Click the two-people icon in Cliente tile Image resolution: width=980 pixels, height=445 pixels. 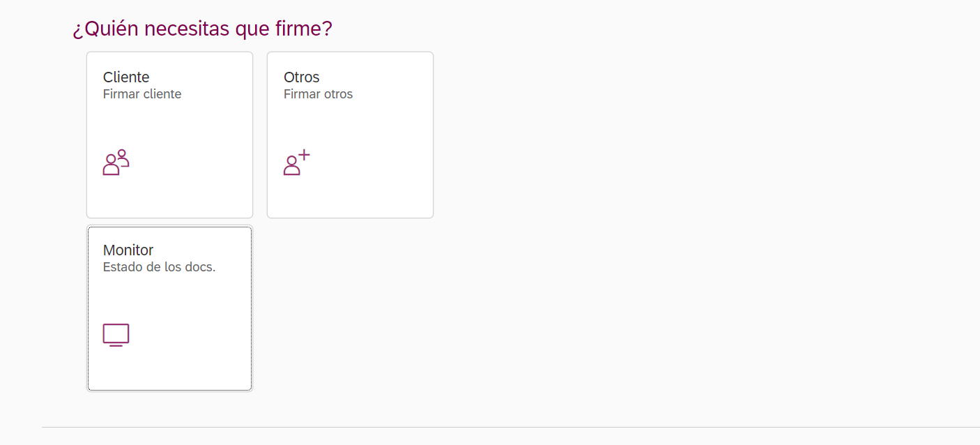pos(116,163)
